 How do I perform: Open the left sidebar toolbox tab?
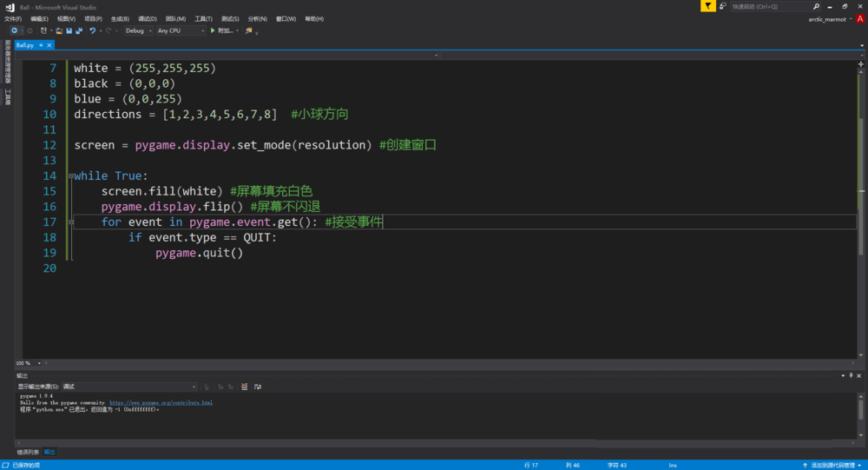[8, 97]
